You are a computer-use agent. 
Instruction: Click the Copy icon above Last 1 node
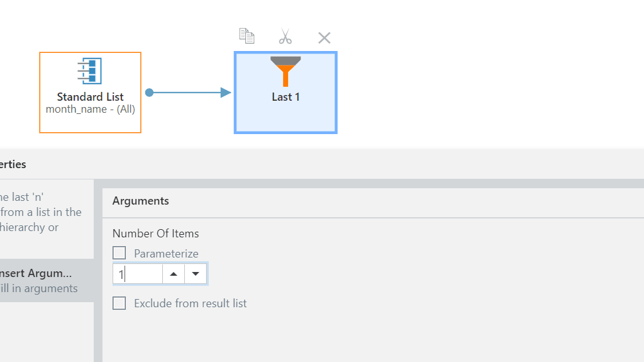click(x=247, y=37)
